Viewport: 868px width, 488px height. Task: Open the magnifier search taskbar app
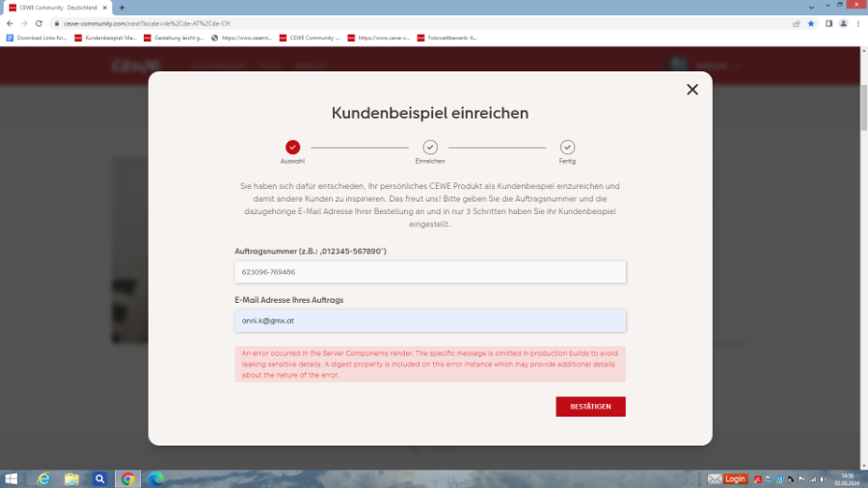pos(99,479)
